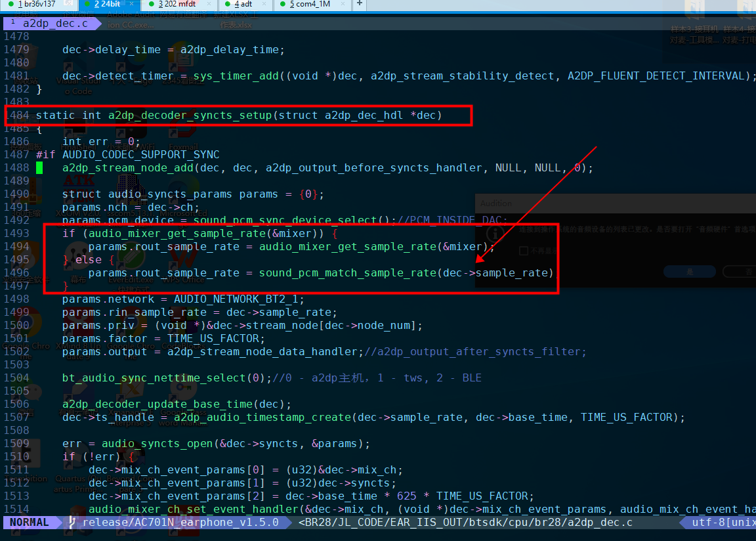This screenshot has width=756, height=541.
Task: Click the green cursor block on line 1488
Action: point(39,168)
